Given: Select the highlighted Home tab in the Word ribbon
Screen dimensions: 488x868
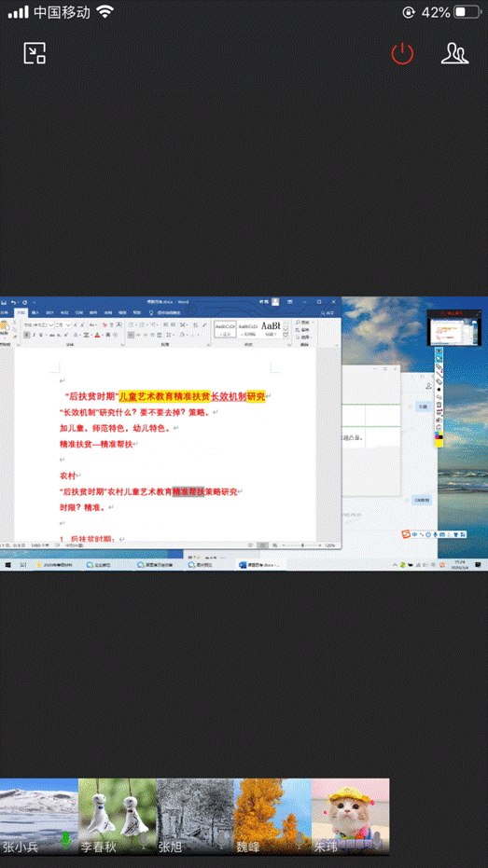Looking at the screenshot, I should pyautogui.click(x=21, y=312).
